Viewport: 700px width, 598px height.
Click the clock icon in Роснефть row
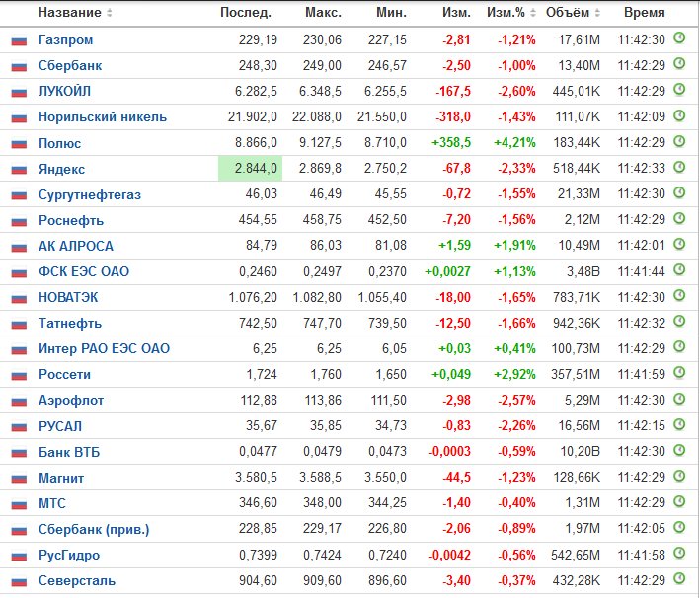click(x=679, y=218)
